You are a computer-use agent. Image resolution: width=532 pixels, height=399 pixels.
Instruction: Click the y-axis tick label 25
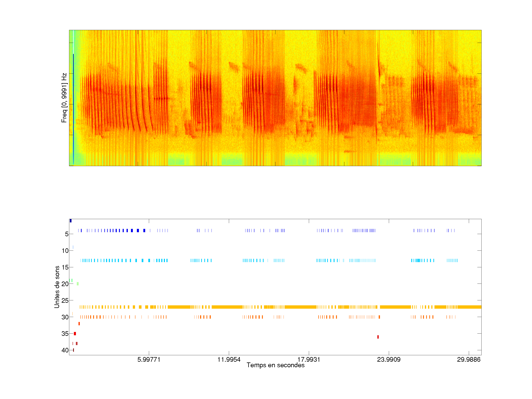pos(65,300)
